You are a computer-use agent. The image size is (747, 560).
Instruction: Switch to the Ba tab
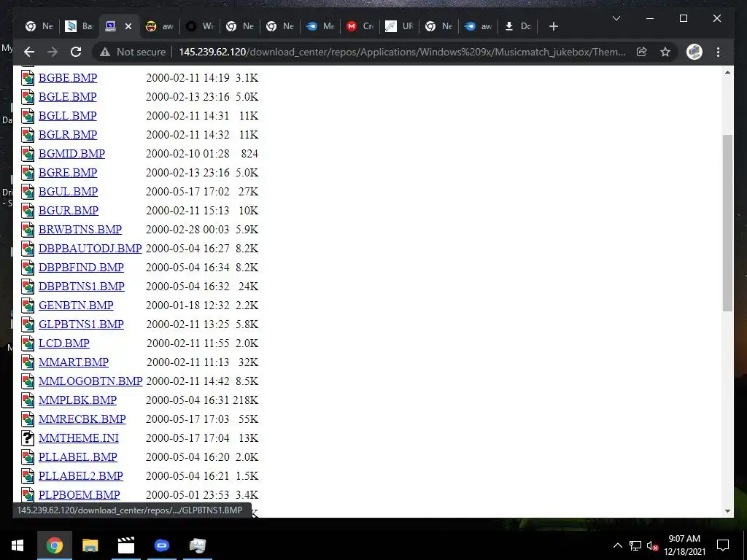point(80,26)
